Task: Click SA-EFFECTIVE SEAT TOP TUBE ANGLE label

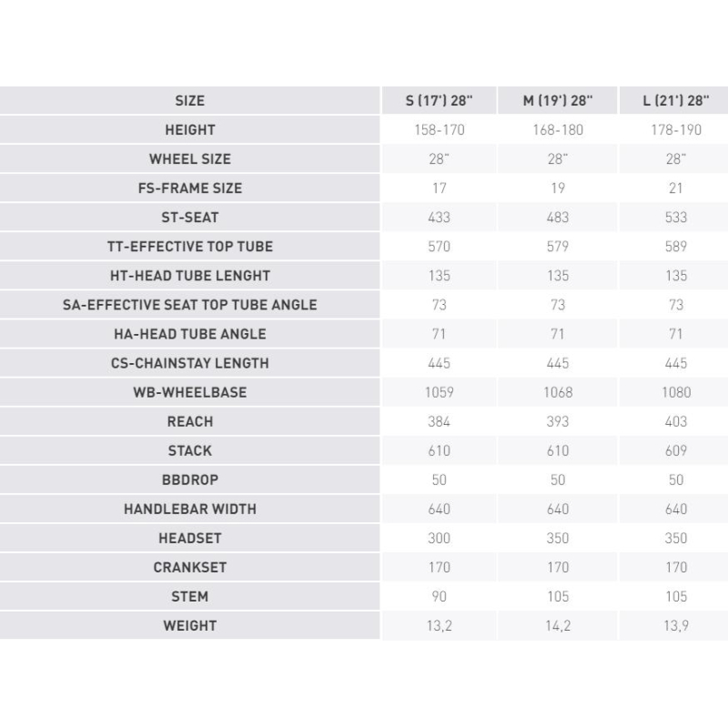Action: pos(190,305)
